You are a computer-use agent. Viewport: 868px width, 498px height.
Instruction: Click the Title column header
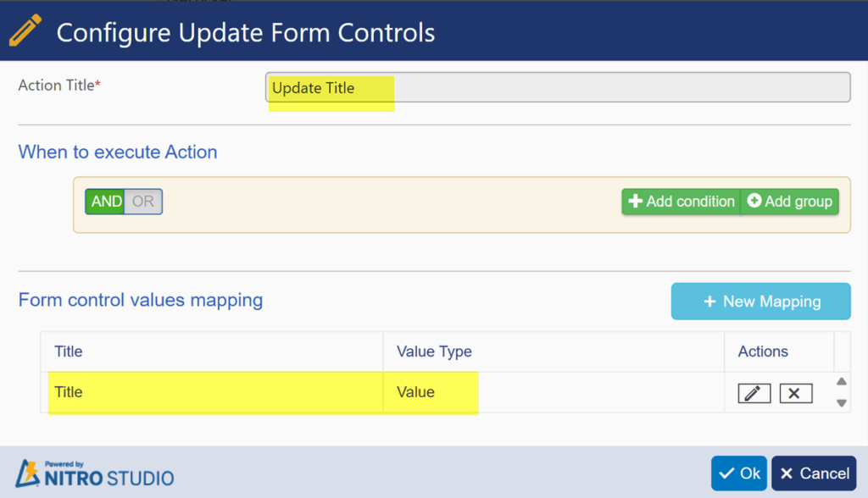tap(68, 351)
